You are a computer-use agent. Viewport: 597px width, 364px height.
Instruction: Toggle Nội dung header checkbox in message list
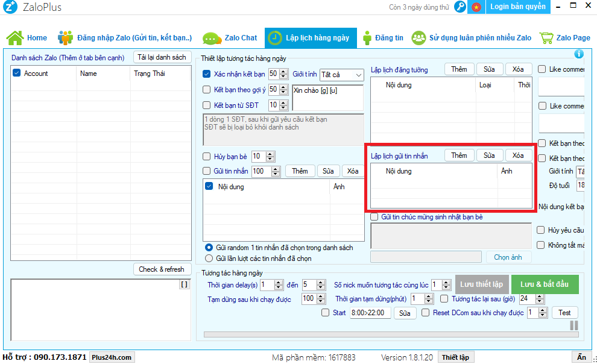(x=209, y=186)
